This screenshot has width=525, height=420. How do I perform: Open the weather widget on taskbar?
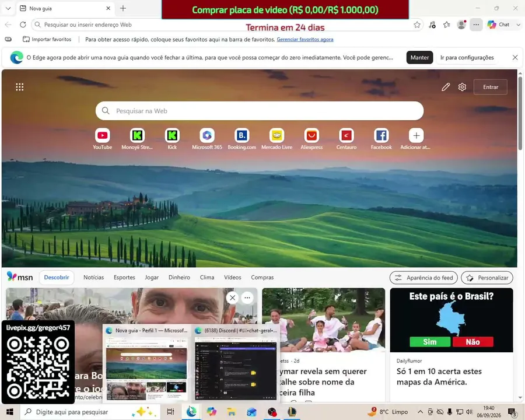387,412
